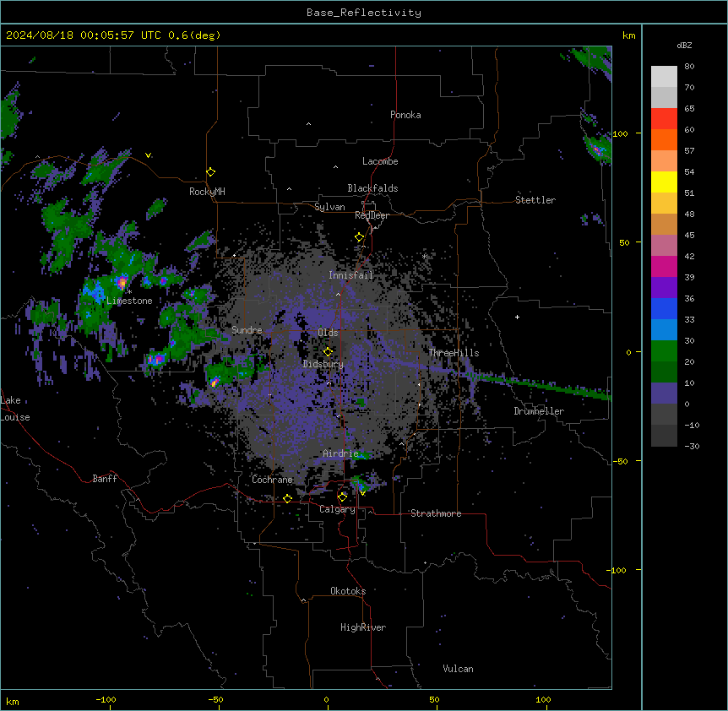
Task: Click the yellow 54 dBZ legend swatch
Action: [x=664, y=182]
